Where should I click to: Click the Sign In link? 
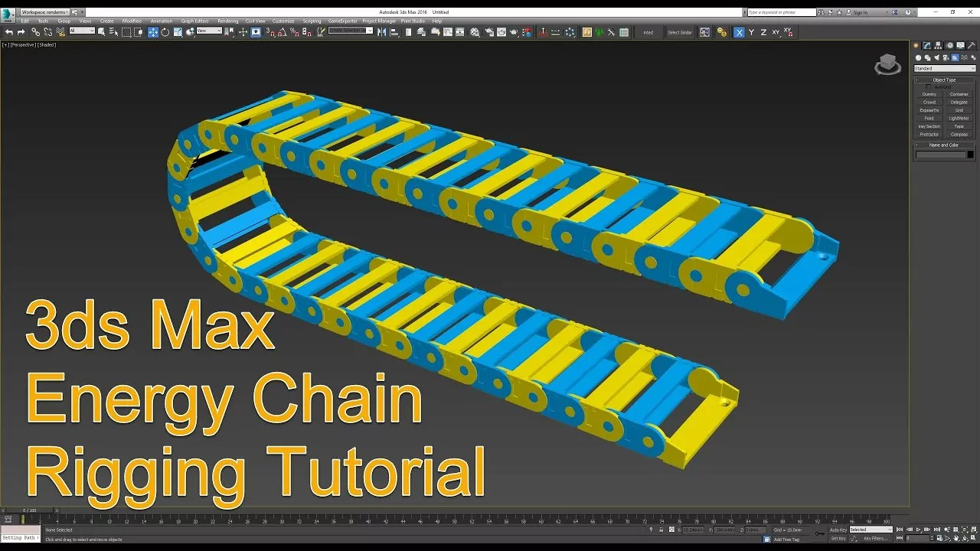coord(861,12)
